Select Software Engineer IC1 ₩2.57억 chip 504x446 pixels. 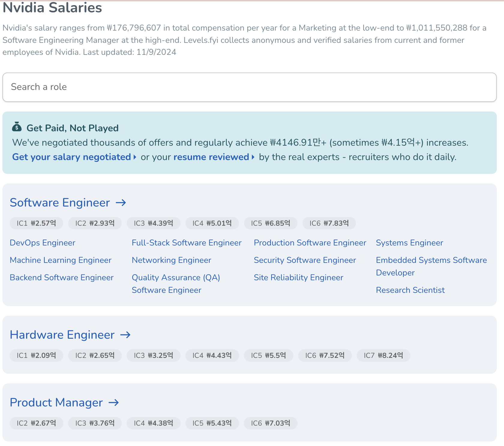tap(36, 223)
